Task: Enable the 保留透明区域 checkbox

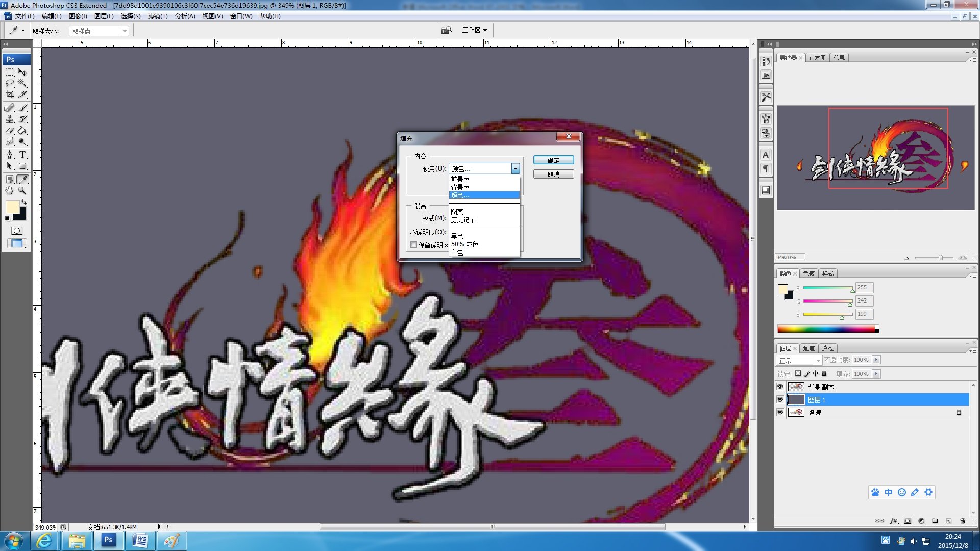Action: pos(414,245)
